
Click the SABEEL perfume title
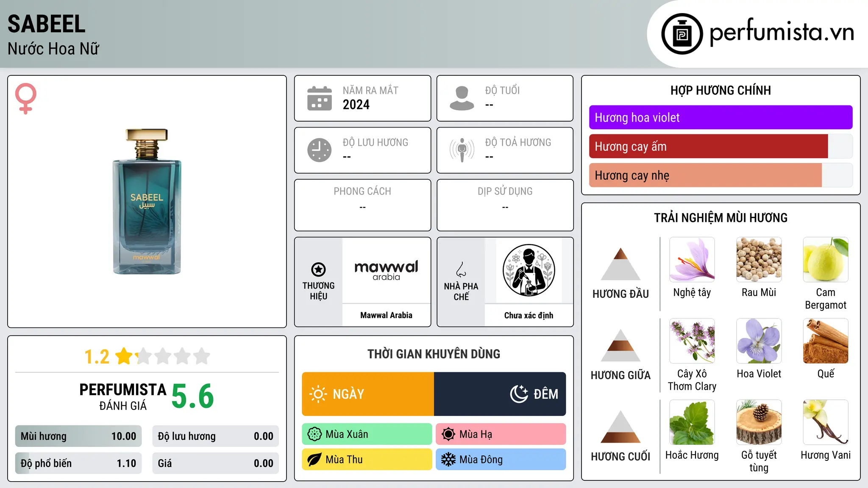pos(47,24)
